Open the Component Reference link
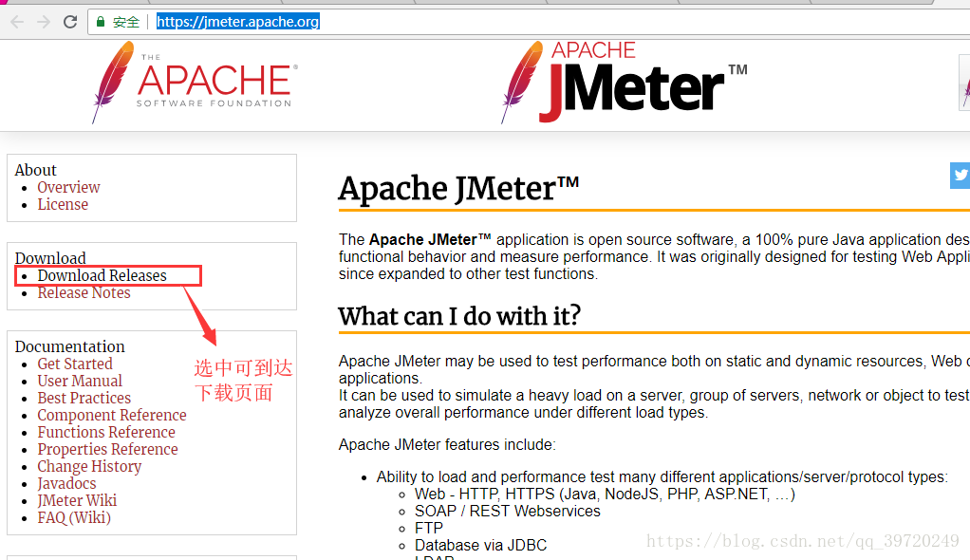970x560 pixels. point(112,415)
